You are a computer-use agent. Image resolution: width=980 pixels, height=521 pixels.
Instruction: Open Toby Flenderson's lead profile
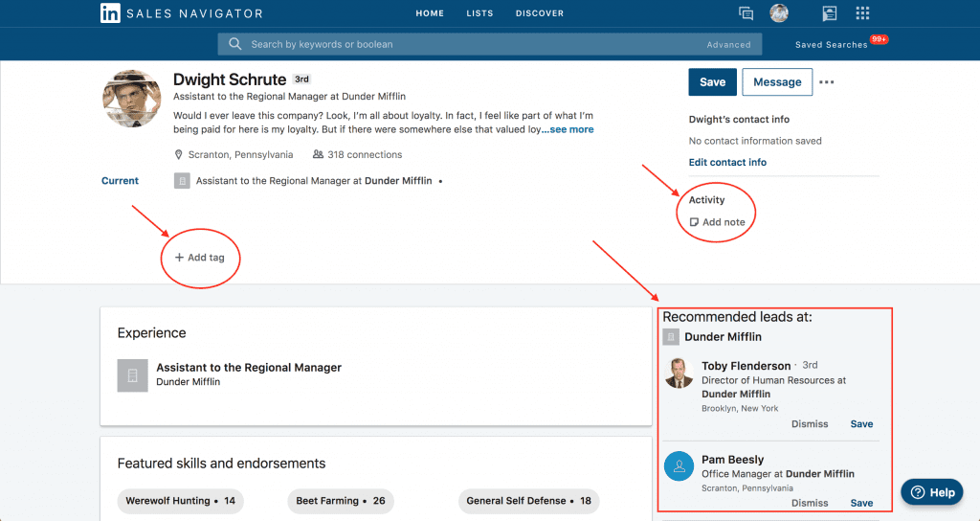point(746,366)
